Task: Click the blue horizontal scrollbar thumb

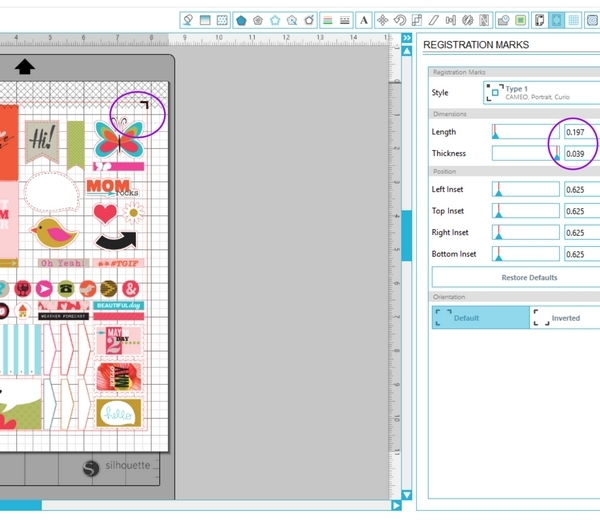Action: coord(21,505)
